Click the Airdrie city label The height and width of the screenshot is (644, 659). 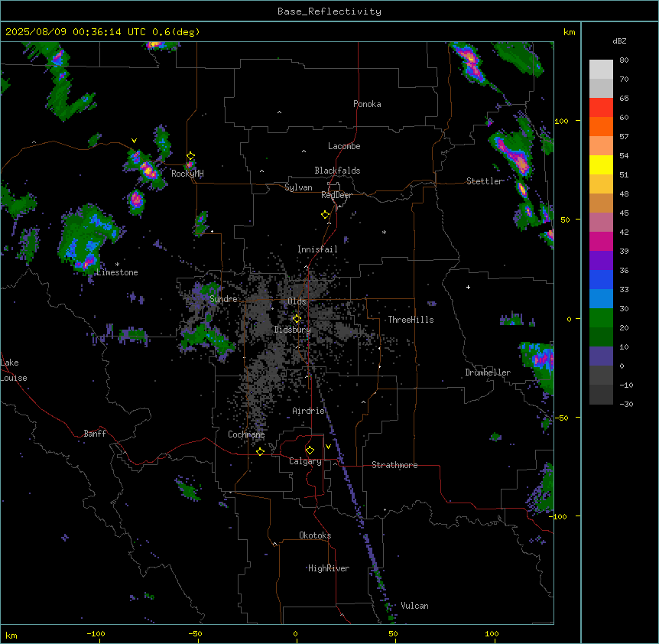click(x=309, y=411)
